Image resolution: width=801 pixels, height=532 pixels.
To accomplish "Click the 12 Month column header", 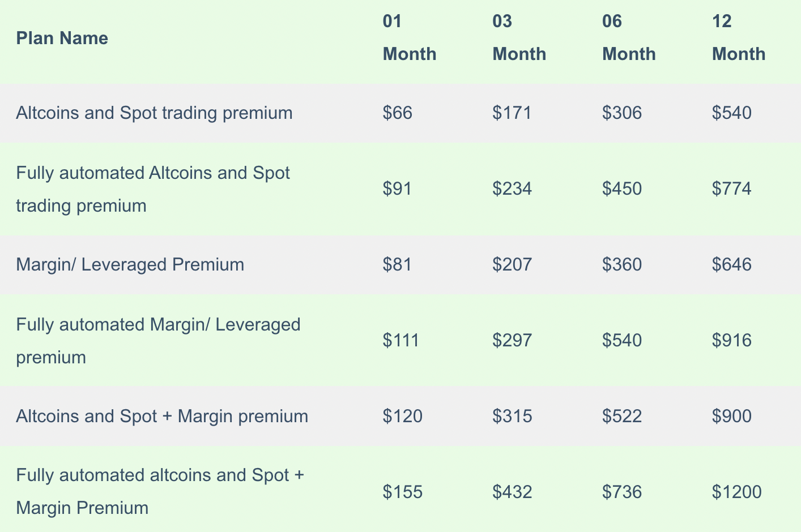I will tap(739, 38).
